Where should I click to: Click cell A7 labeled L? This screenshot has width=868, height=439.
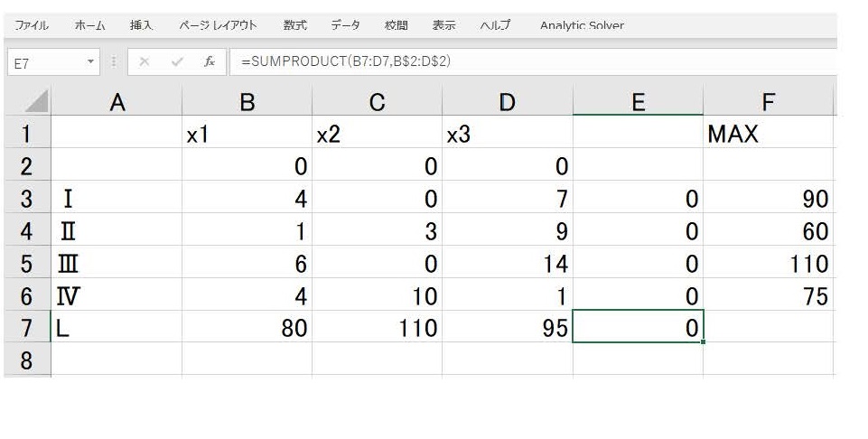coord(117,328)
